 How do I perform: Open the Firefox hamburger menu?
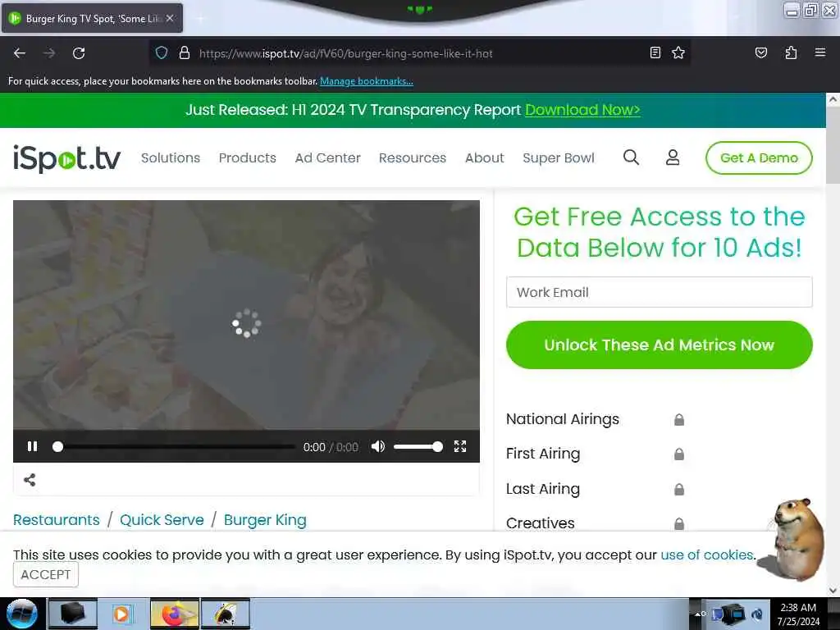pos(819,52)
